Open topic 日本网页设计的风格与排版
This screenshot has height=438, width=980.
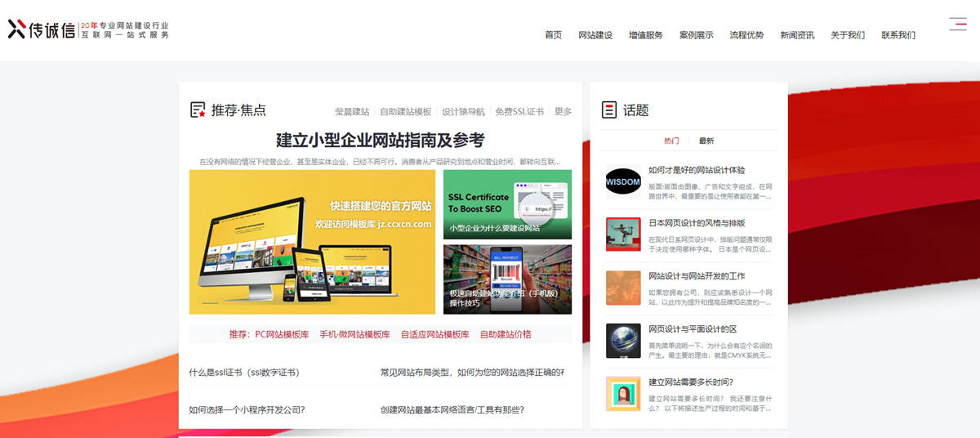(697, 223)
